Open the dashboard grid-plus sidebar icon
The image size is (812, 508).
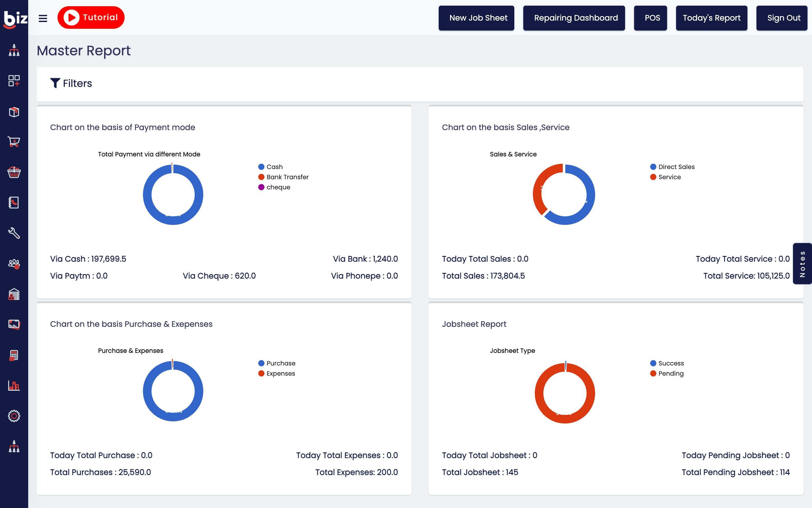[x=14, y=81]
